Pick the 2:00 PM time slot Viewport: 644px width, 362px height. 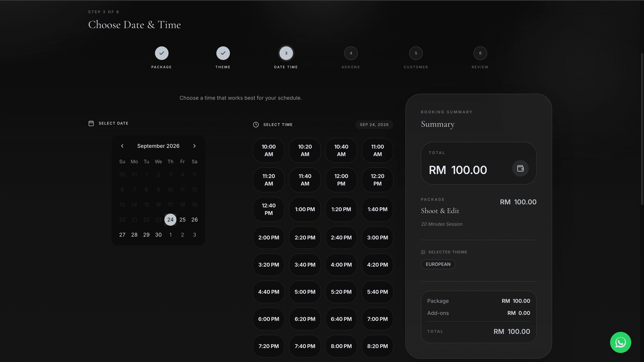(269, 238)
